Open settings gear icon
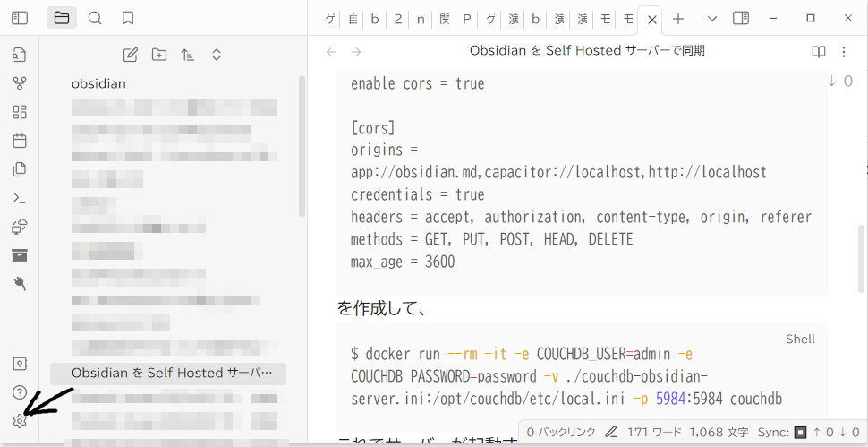The width and height of the screenshot is (868, 447). click(20, 421)
